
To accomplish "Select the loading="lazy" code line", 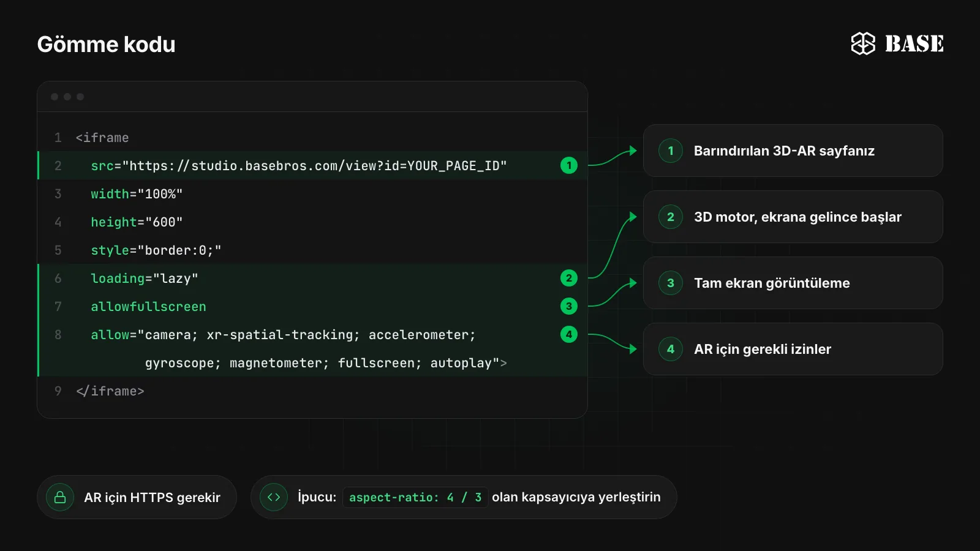I will click(x=312, y=278).
